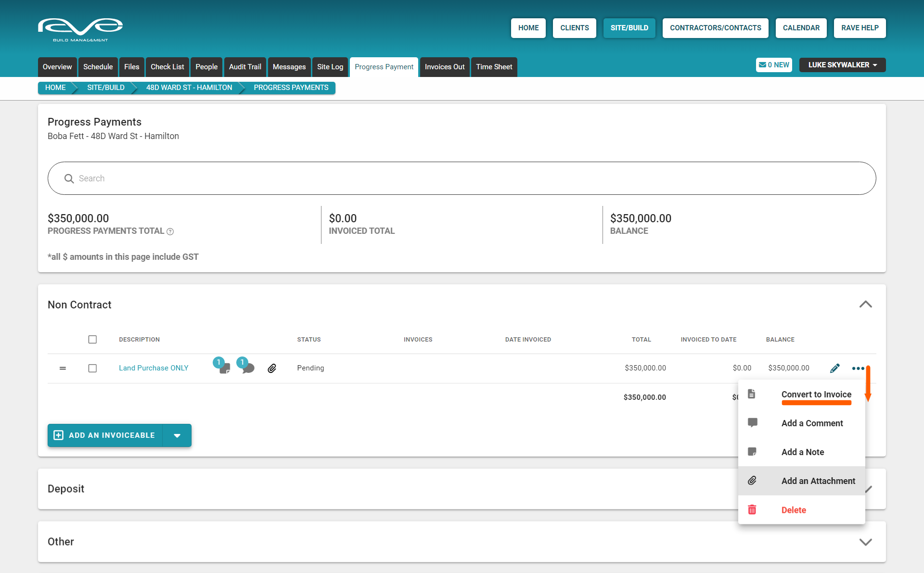Open the Luke Skywalker user menu
Screen dimensions: 924x573
click(x=842, y=65)
